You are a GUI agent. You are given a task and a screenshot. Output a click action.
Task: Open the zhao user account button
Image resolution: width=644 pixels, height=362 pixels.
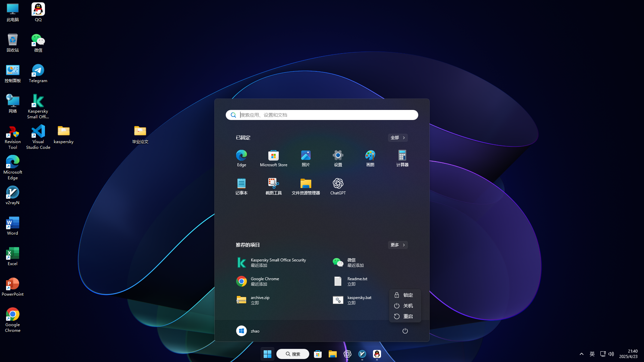point(248,331)
